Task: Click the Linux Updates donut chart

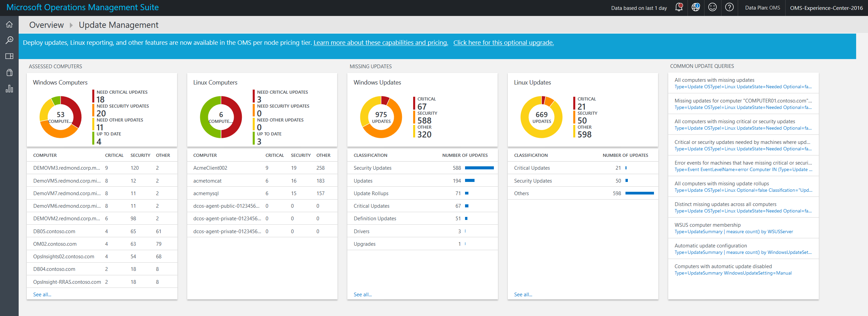Action: click(x=541, y=117)
